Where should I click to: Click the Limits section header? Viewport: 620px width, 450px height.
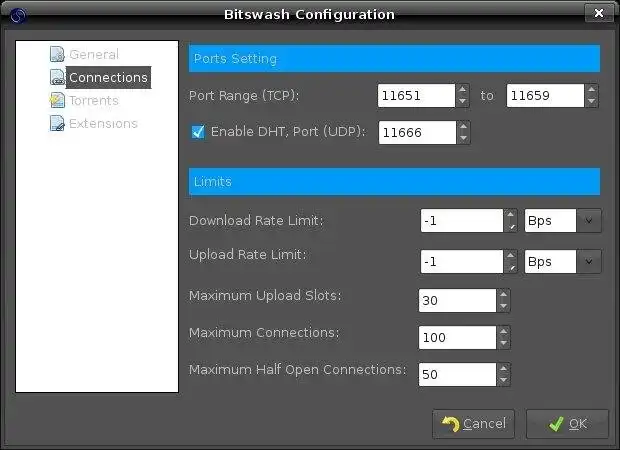tap(394, 182)
